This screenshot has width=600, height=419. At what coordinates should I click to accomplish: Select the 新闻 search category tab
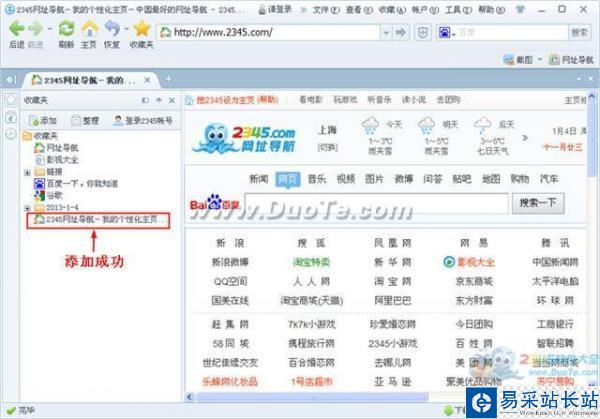[x=259, y=179]
